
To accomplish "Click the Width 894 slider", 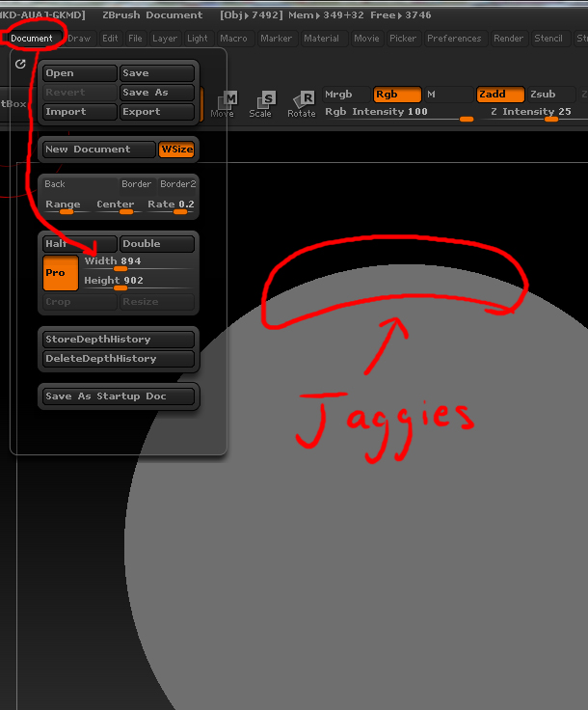I will [x=138, y=263].
